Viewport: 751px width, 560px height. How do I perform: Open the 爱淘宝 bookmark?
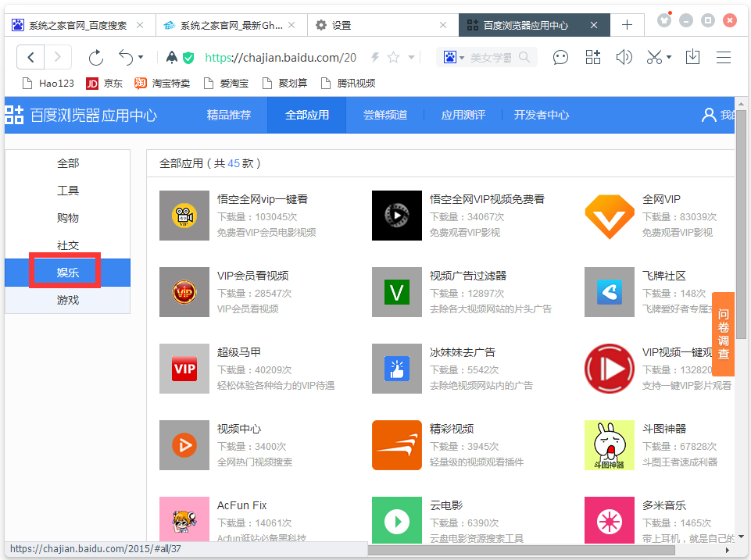pyautogui.click(x=226, y=84)
